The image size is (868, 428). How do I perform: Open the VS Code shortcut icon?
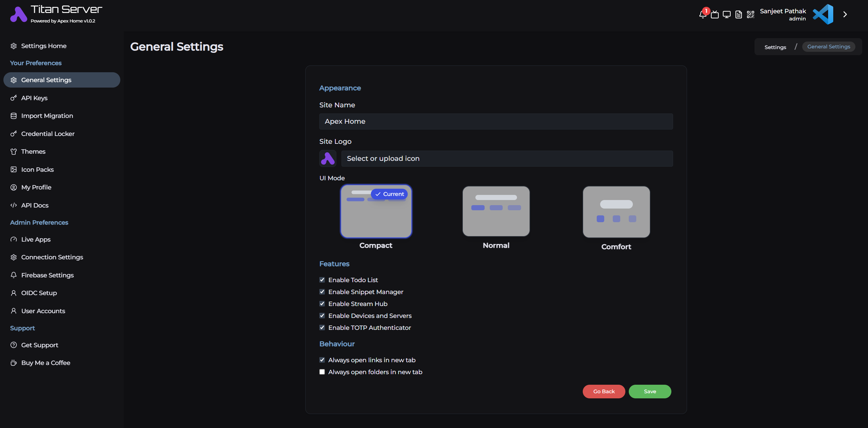[x=823, y=14]
